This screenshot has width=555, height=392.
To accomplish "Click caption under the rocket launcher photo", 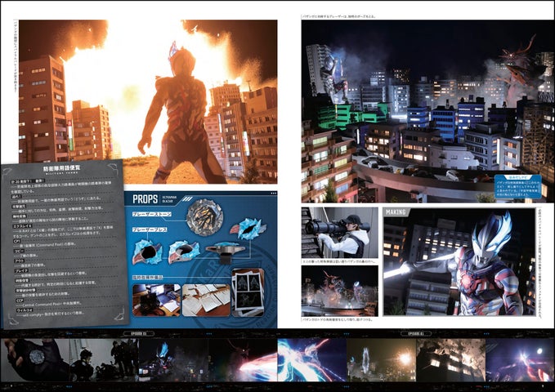I will tap(338, 261).
